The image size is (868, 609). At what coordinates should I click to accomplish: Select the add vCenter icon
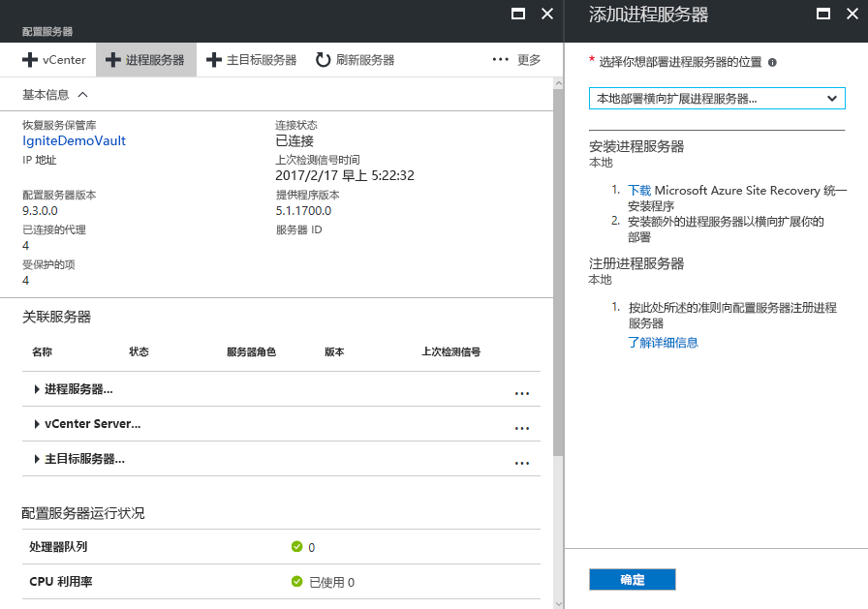coord(28,59)
